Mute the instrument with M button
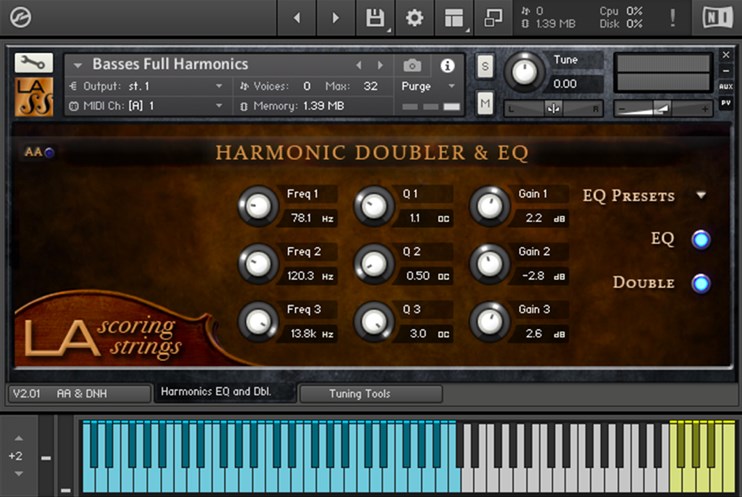Viewport: 742px width, 497px height. (x=485, y=103)
